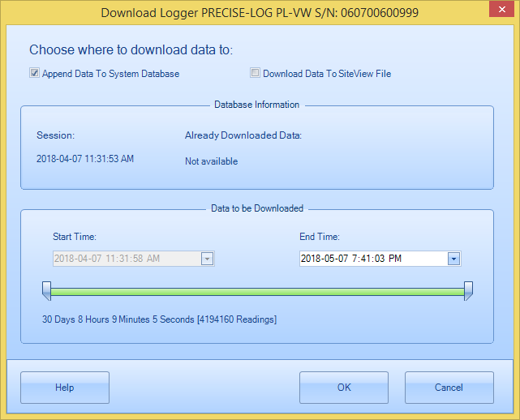Open the End Time dropdown arrow
The height and width of the screenshot is (420, 520).
coord(454,259)
